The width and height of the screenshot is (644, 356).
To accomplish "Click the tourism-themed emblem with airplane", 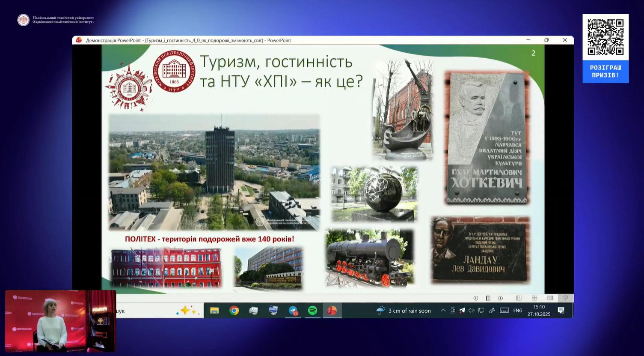I will 129,87.
